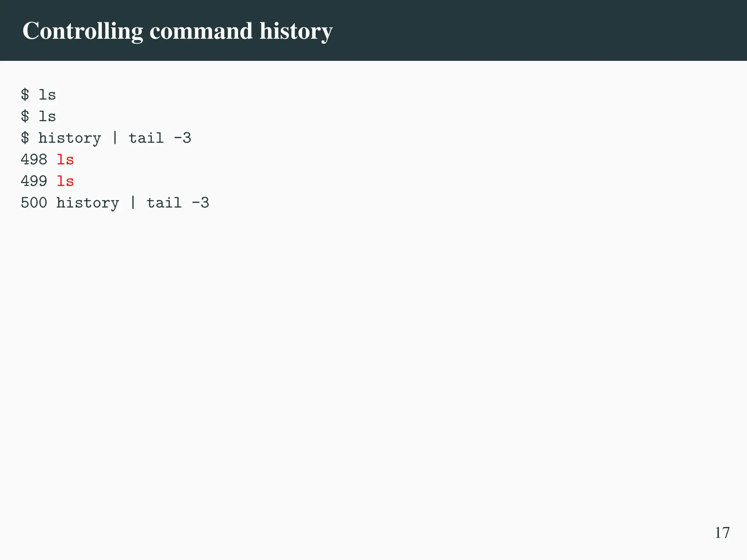Select the second "$ ls" command line
The height and width of the screenshot is (560, 747).
pyautogui.click(x=38, y=116)
